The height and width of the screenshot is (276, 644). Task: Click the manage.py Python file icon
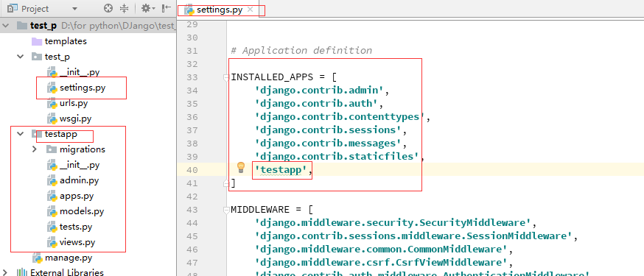point(38,258)
